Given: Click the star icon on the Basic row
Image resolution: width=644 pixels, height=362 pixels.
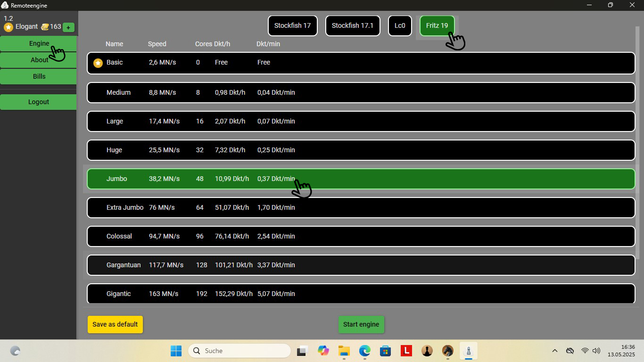Looking at the screenshot, I should click(98, 63).
